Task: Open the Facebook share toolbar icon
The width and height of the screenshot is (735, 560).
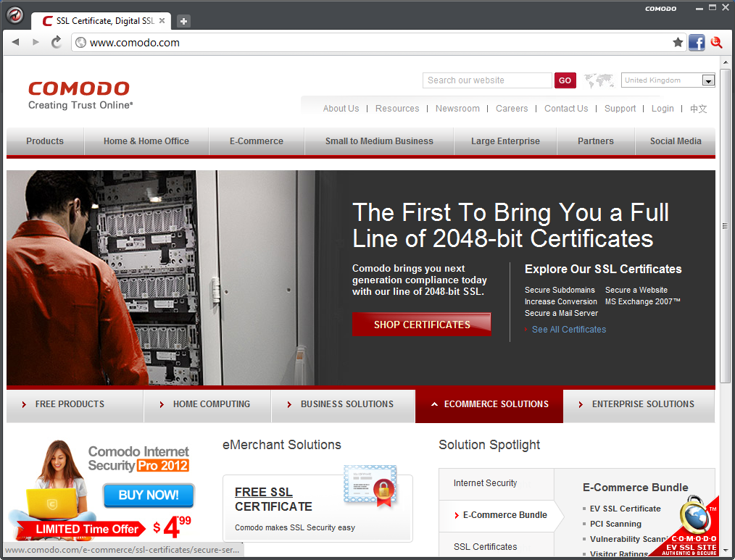Action: pos(697,43)
